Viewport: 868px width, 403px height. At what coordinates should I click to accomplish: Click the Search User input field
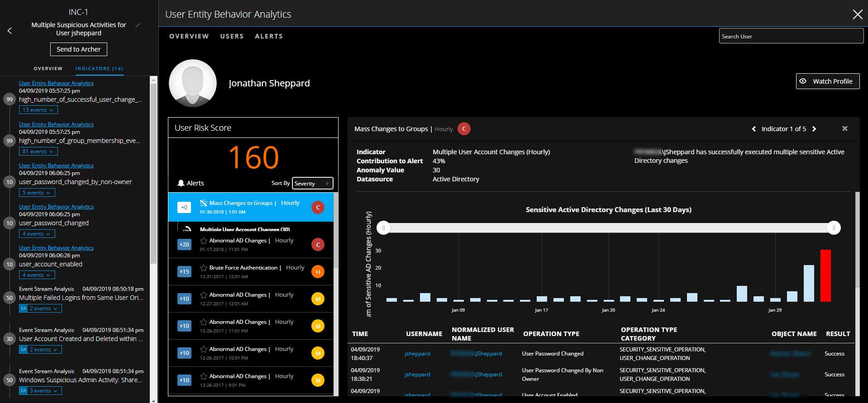791,36
